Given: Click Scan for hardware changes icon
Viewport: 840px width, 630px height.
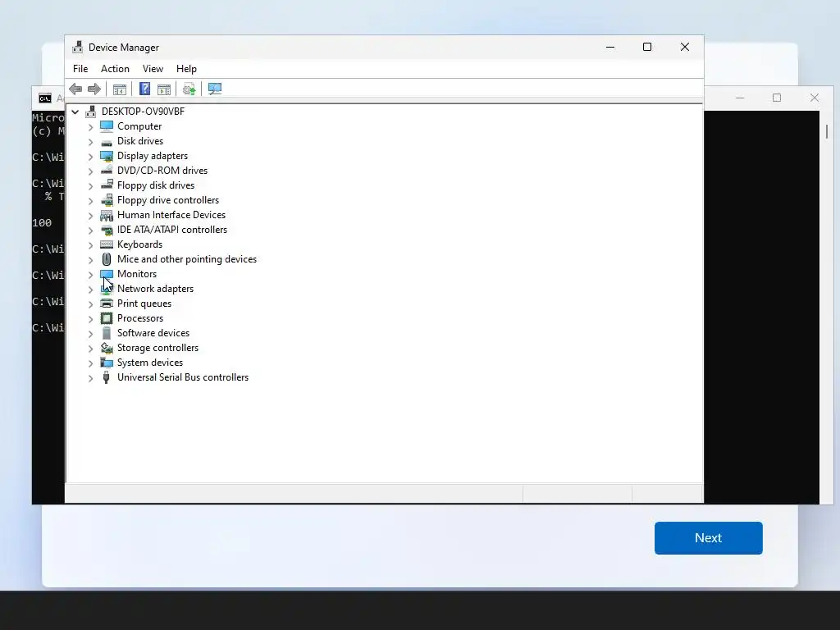Looking at the screenshot, I should pyautogui.click(x=215, y=89).
